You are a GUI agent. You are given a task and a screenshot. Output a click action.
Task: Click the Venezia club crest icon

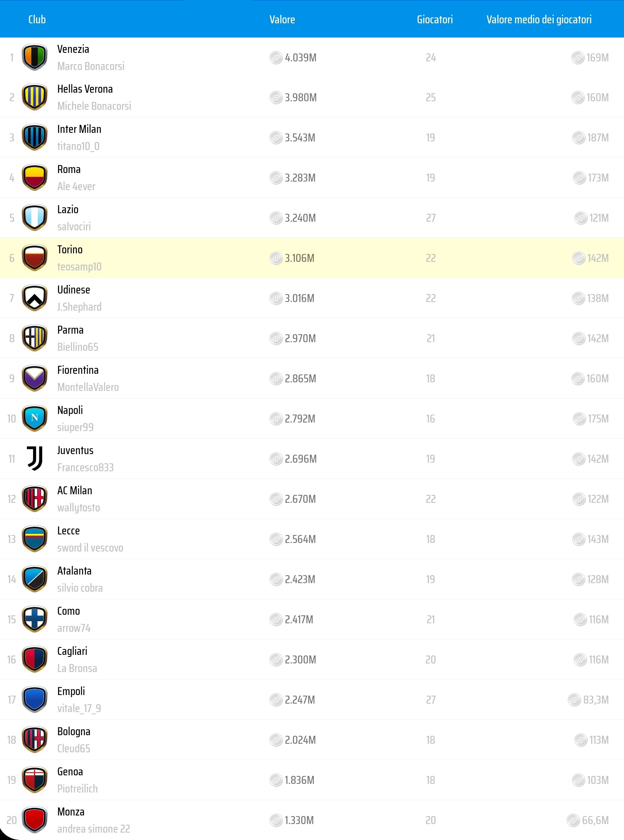click(x=34, y=57)
